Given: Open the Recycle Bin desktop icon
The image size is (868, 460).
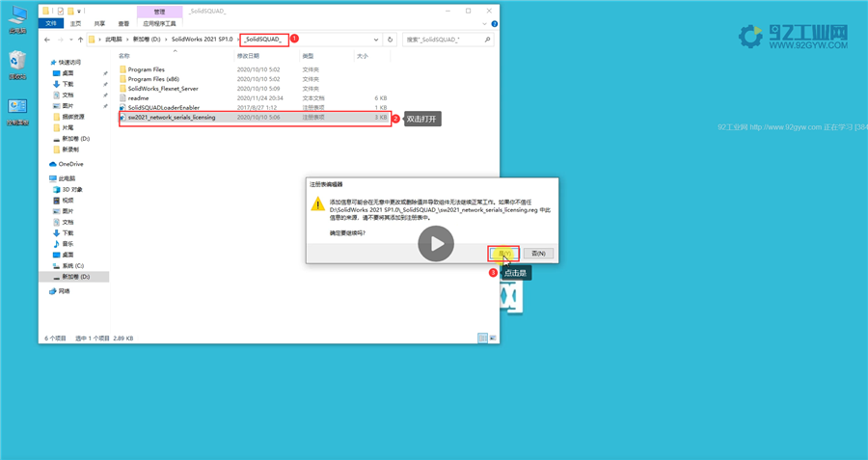Looking at the screenshot, I should coord(17,66).
